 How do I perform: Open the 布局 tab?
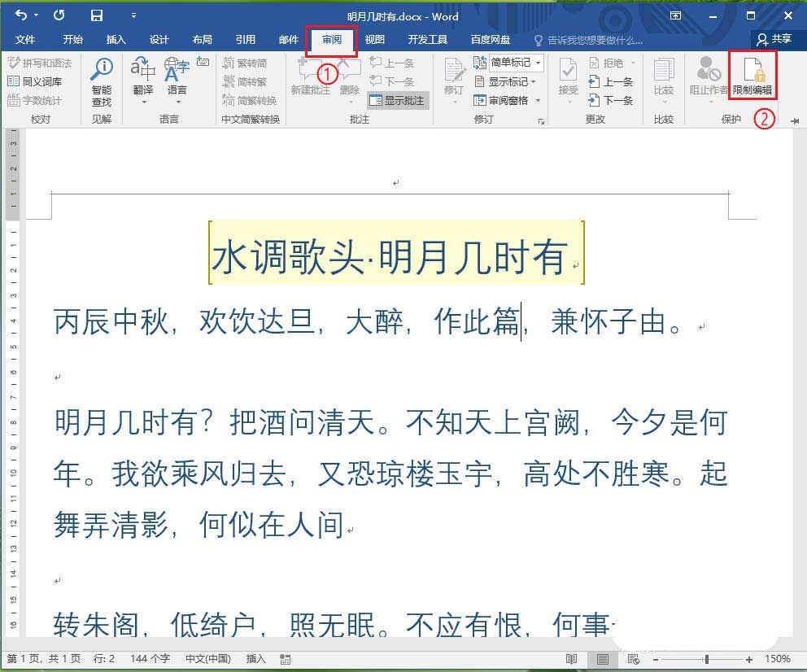click(203, 40)
